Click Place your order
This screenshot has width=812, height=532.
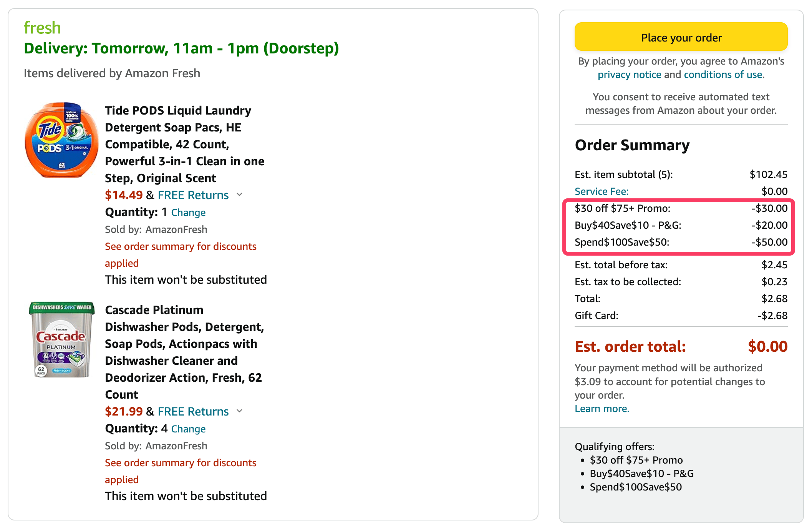(681, 37)
